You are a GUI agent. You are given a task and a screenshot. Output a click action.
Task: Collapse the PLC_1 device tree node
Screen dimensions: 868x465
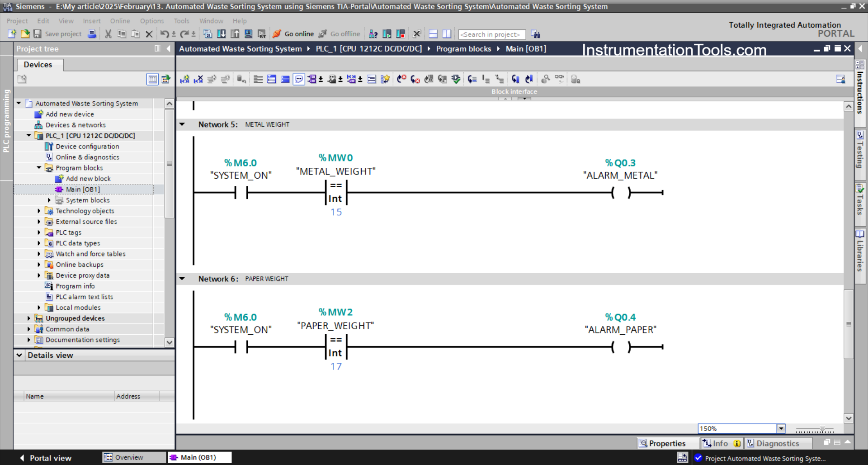click(x=29, y=135)
